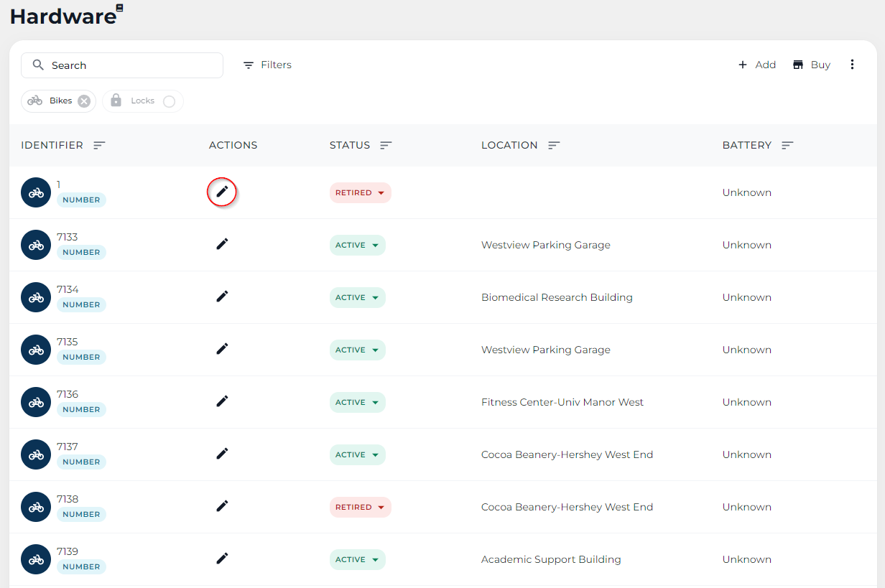Edit bike 7138 with pencil icon
Image resolution: width=885 pixels, height=588 pixels.
point(222,506)
